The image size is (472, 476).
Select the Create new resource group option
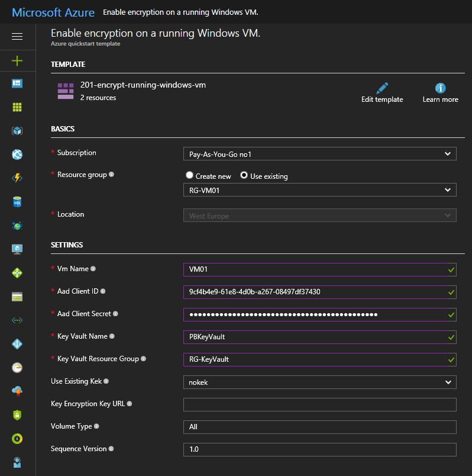pyautogui.click(x=190, y=175)
